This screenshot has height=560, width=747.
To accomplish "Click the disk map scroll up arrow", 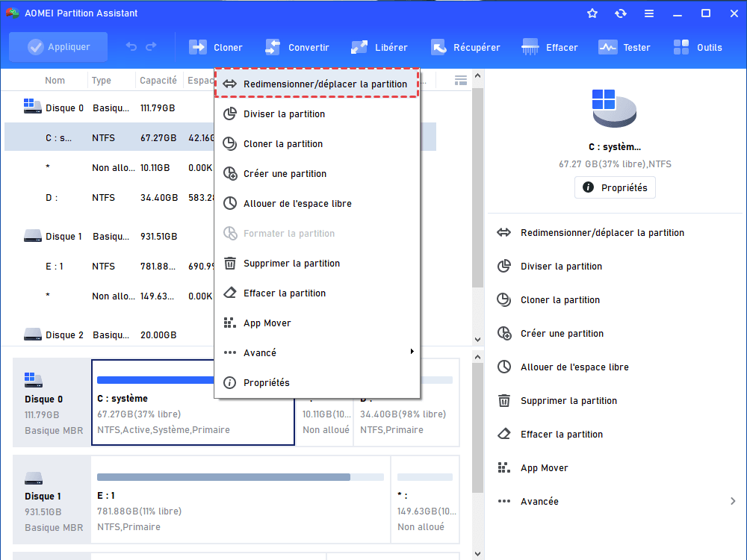I will [478, 357].
